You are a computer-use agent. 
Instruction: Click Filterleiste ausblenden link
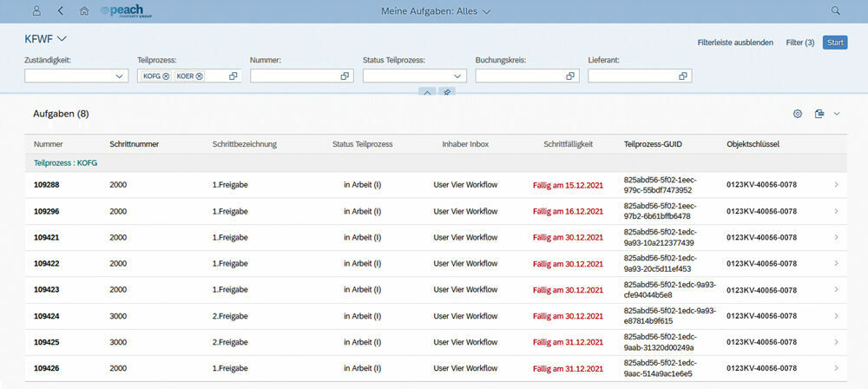coord(735,43)
